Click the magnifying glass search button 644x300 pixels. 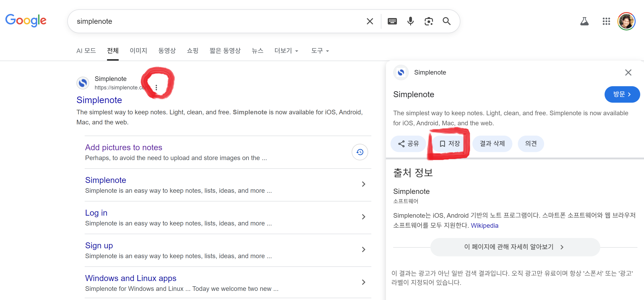447,21
